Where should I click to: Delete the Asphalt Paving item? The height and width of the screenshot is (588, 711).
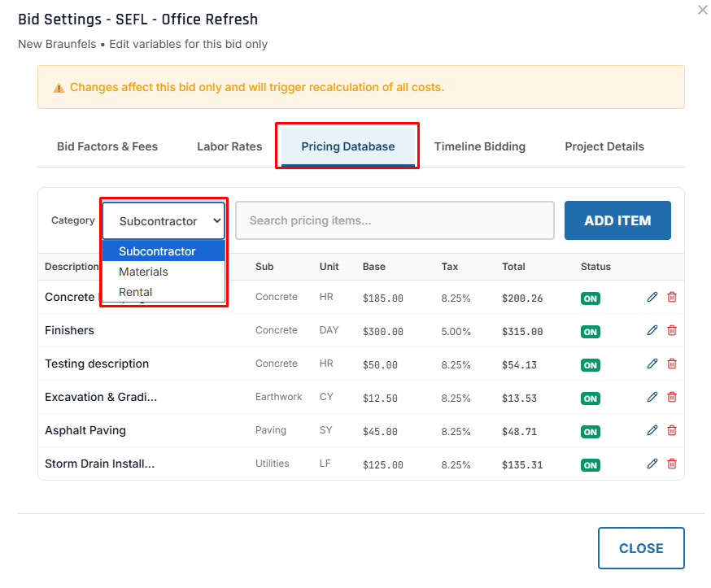point(672,430)
